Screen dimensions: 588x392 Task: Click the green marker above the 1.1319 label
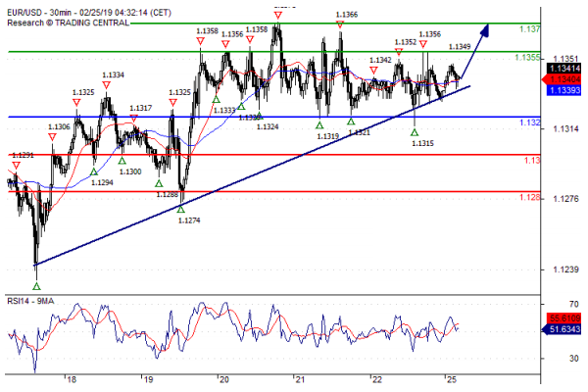(319, 124)
